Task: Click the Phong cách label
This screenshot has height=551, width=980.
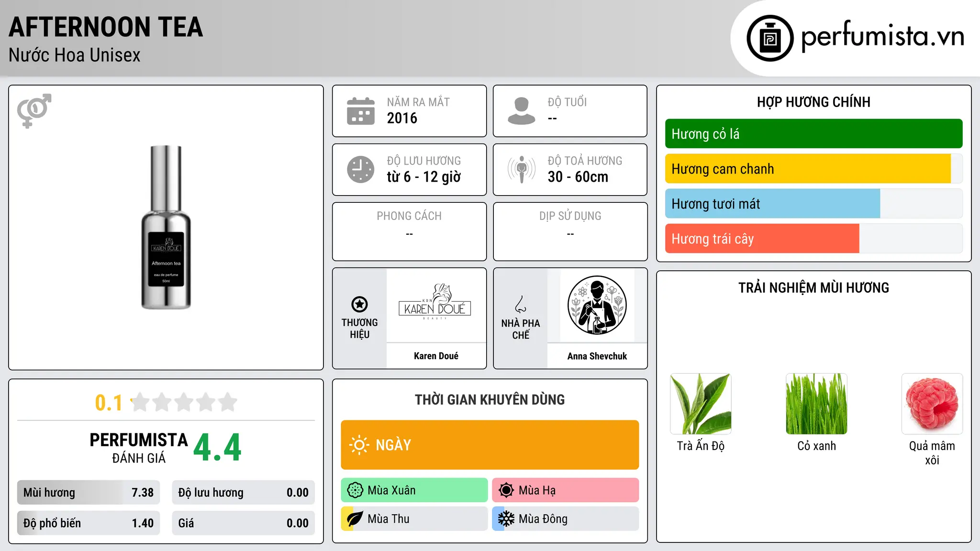Action: pos(409,216)
